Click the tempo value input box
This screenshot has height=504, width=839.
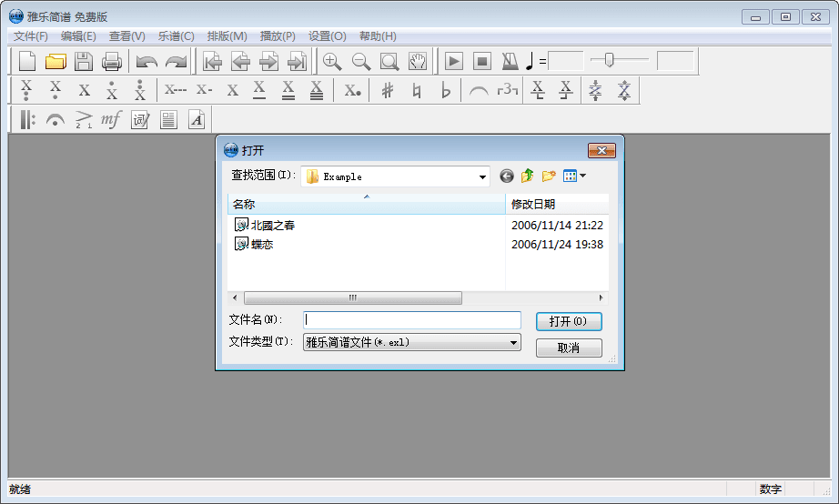pyautogui.click(x=566, y=61)
